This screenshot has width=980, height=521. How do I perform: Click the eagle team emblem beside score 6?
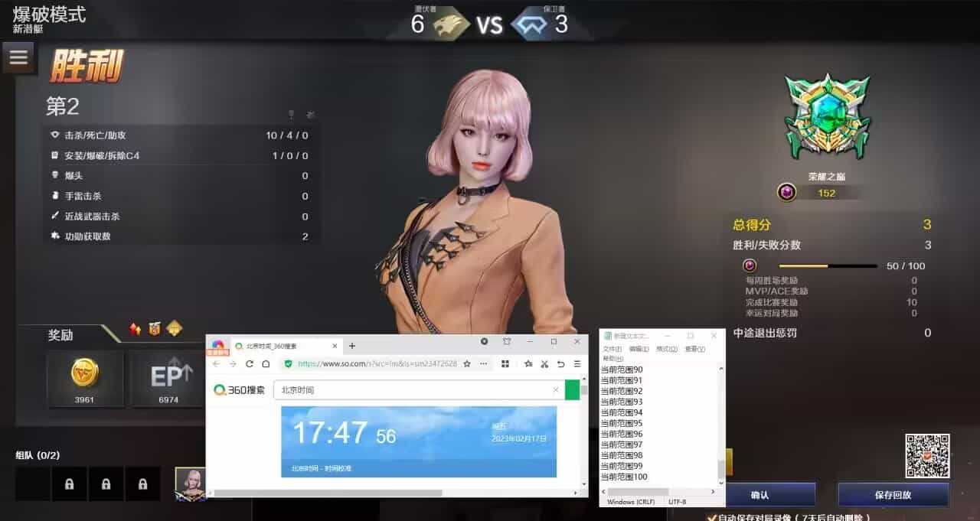tap(451, 25)
